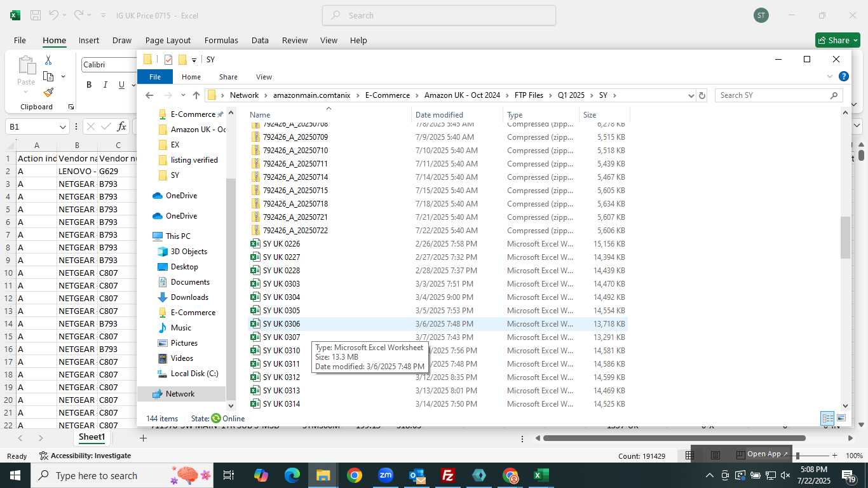Click the Excel horizontal scrollbar thumb
The width and height of the screenshot is (868, 488).
click(674, 438)
